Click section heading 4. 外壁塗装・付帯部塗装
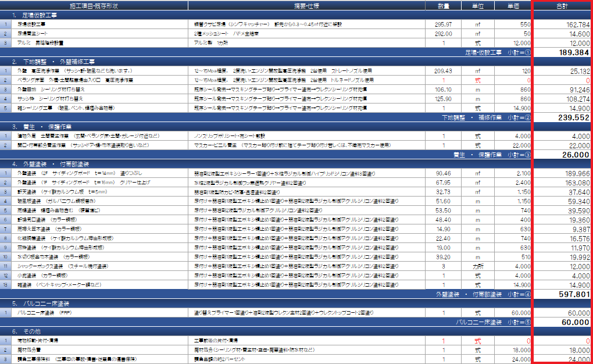 pyautogui.click(x=51, y=164)
